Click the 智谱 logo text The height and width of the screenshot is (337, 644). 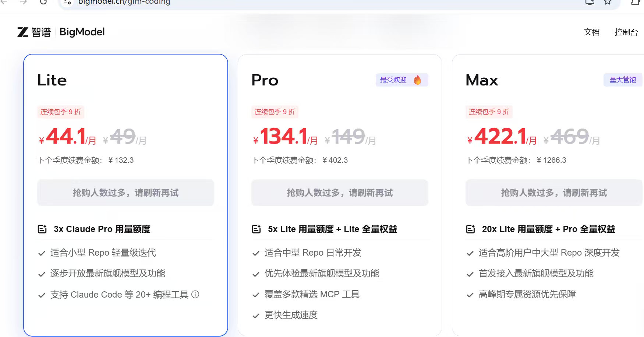(41, 32)
